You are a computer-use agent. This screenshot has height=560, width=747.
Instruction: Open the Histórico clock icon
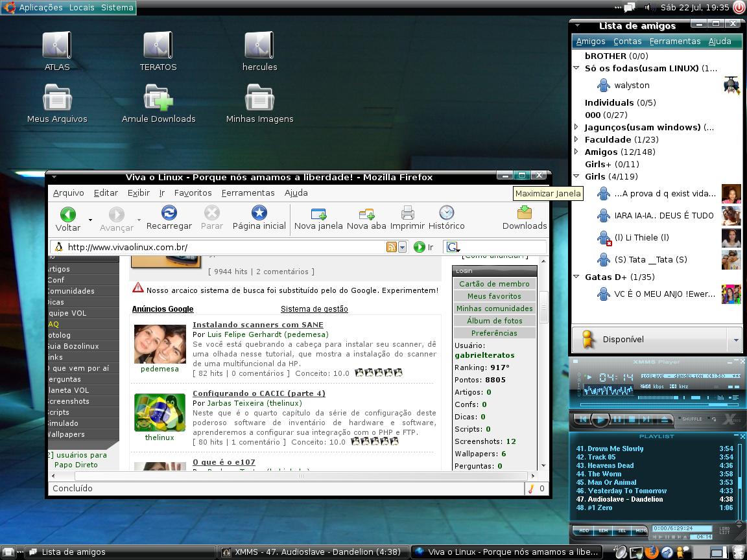(446, 213)
